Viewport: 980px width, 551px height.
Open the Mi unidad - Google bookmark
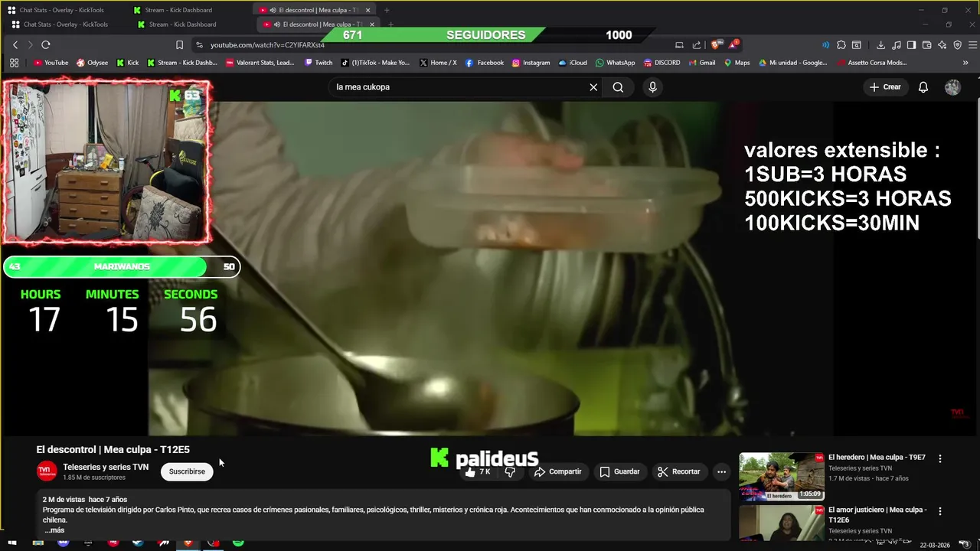click(x=793, y=63)
